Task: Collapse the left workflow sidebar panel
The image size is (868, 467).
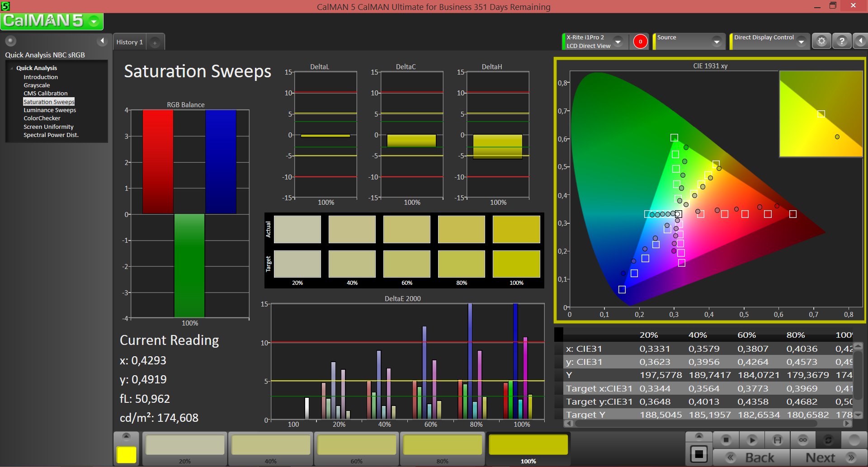Action: click(x=102, y=41)
